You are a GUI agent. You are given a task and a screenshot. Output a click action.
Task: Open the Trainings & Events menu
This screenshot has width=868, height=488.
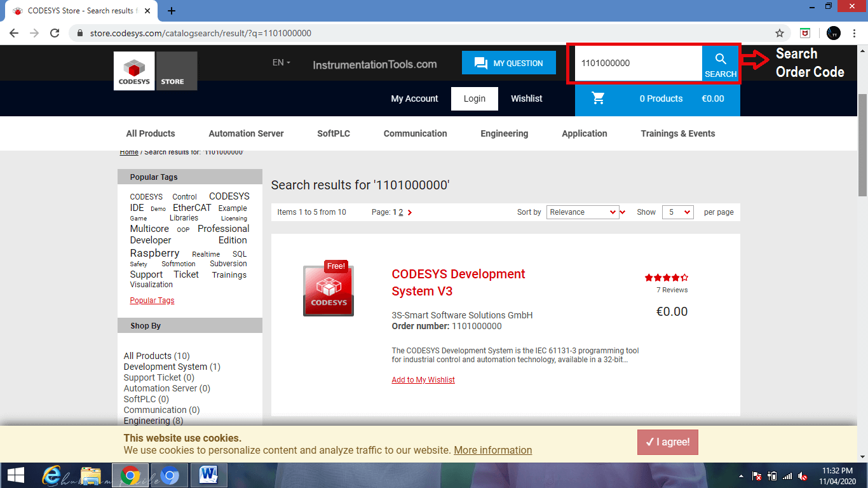pyautogui.click(x=678, y=133)
